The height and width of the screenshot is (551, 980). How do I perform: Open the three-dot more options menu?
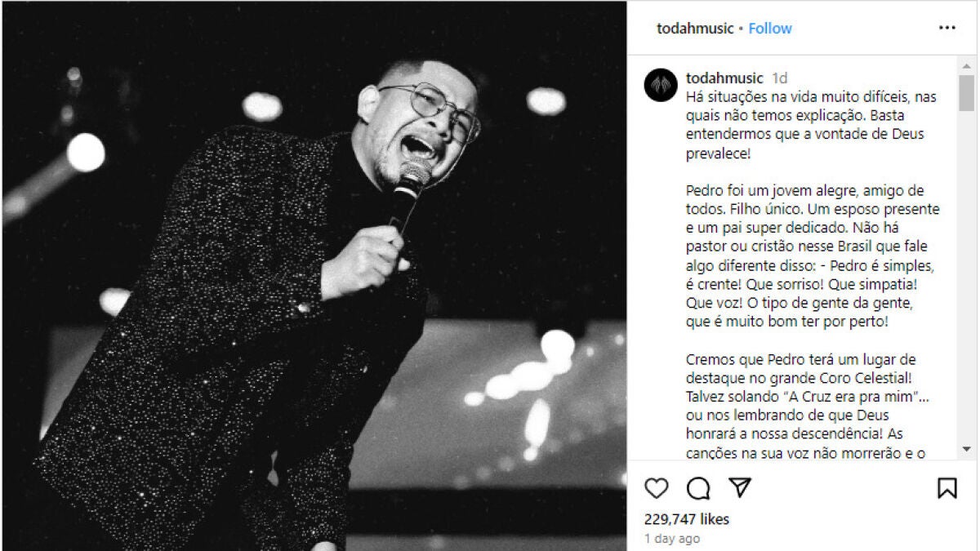point(947,28)
